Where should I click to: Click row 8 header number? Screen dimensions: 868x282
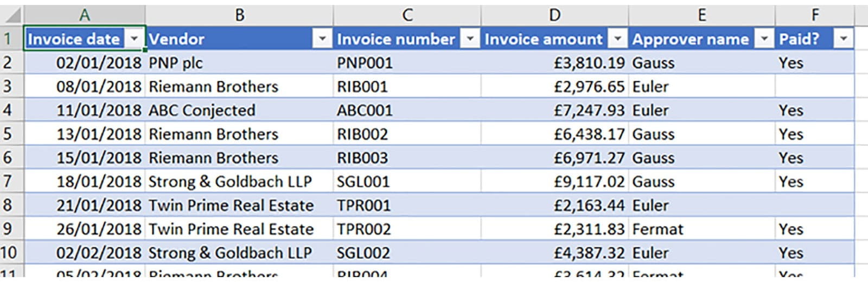pyautogui.click(x=8, y=205)
